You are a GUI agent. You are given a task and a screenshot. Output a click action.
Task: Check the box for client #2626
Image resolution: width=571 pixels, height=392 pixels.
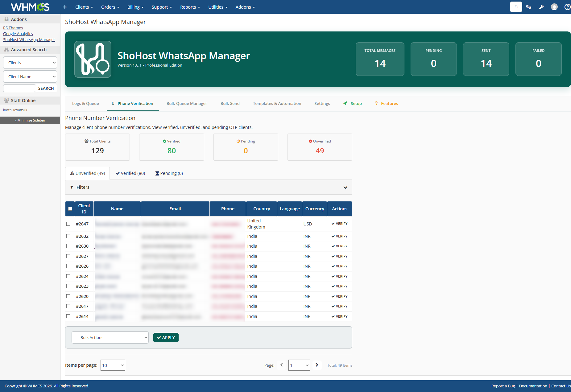pos(68,266)
